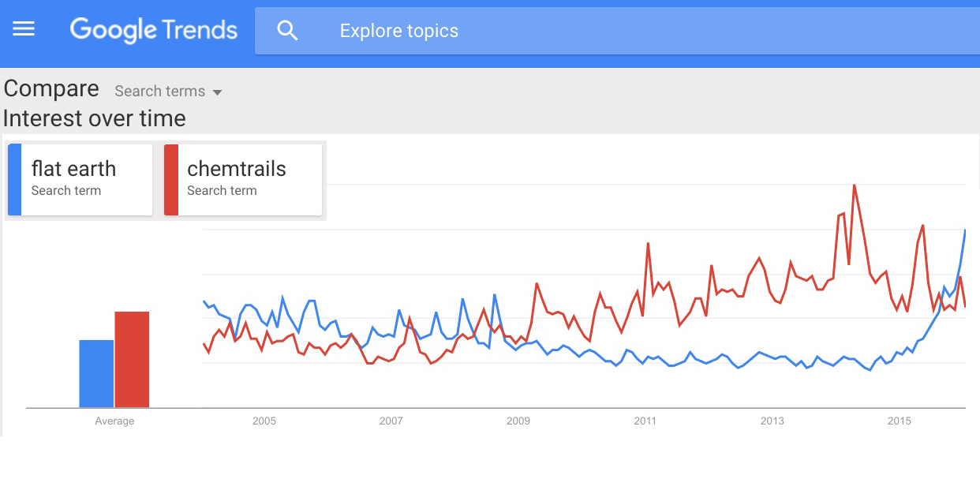Click the Average label under the bars

(x=114, y=421)
